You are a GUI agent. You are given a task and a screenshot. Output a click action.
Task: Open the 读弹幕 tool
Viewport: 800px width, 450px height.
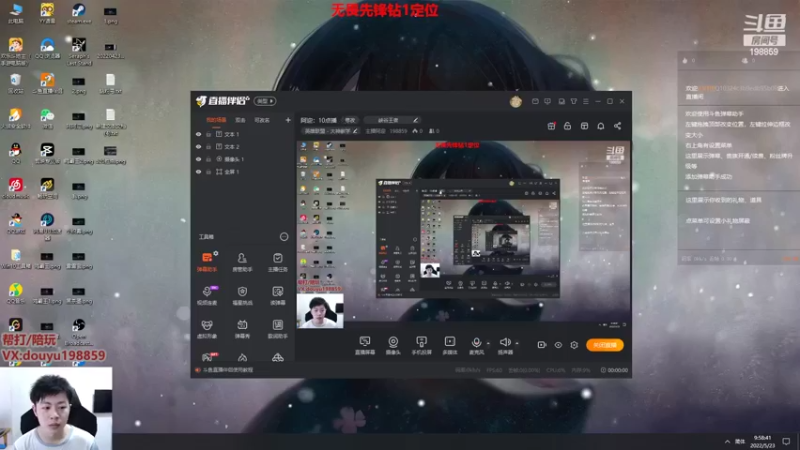(278, 295)
